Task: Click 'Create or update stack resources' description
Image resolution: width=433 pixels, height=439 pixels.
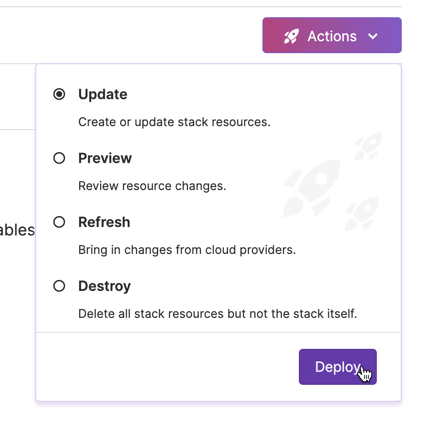Action: click(x=174, y=122)
